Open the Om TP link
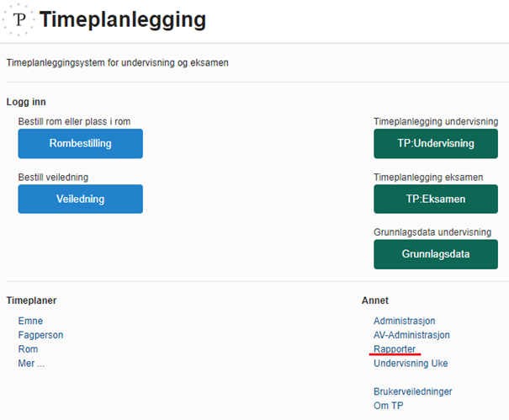Viewport: 509px width, 420px height. (x=388, y=406)
